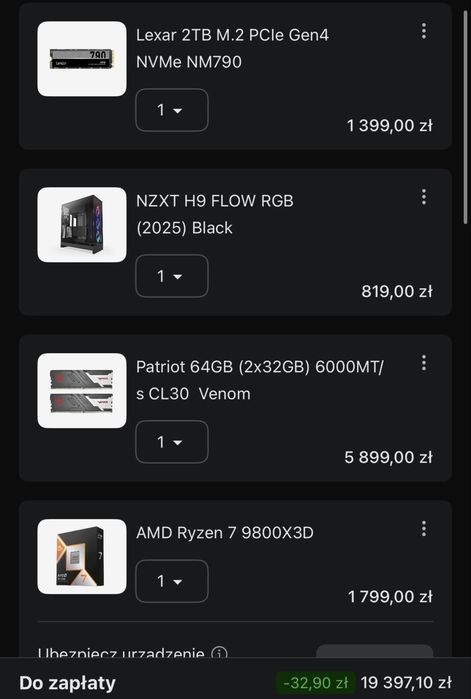
Task: Open options menu for NZXT H9 FLOW
Action: point(424,197)
